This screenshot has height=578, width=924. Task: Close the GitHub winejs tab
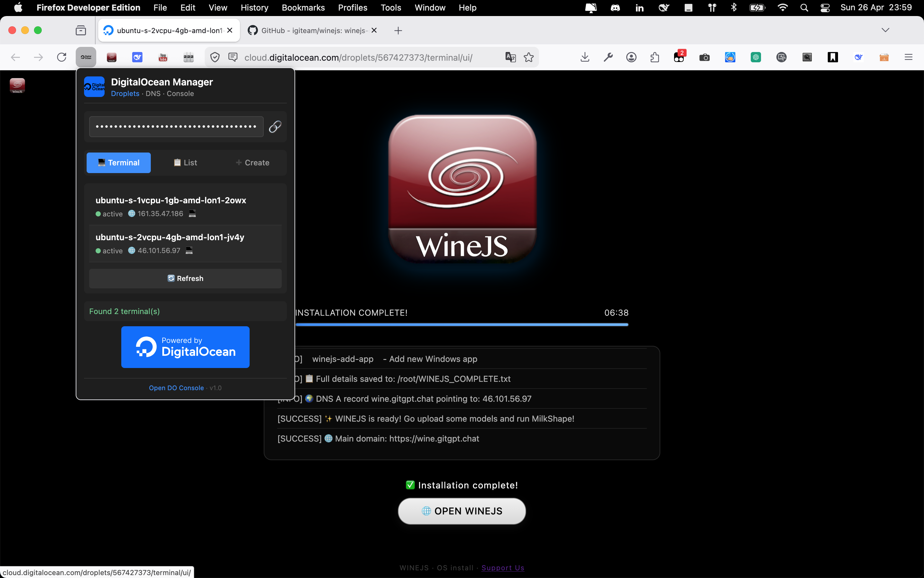374,30
